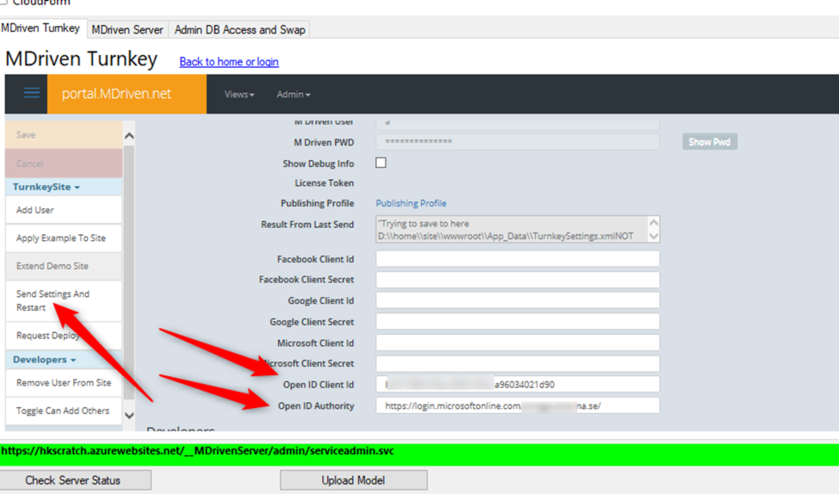The image size is (839, 494).
Task: Select Add User action
Action: point(64,210)
